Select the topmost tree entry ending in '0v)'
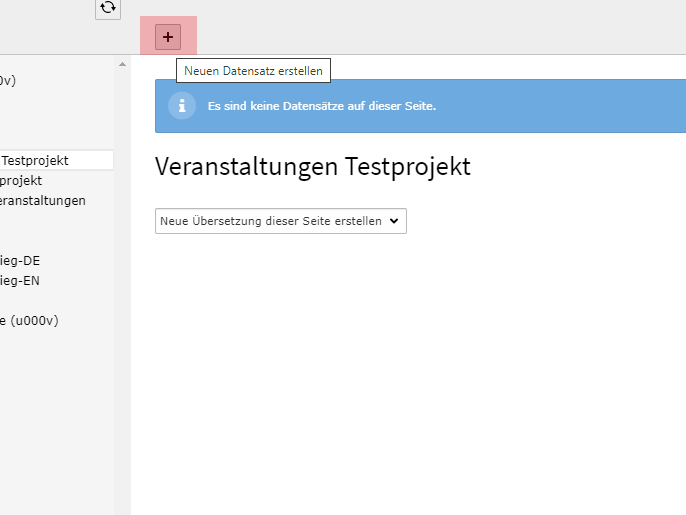This screenshot has height=515, width=686. pyautogui.click(x=8, y=81)
